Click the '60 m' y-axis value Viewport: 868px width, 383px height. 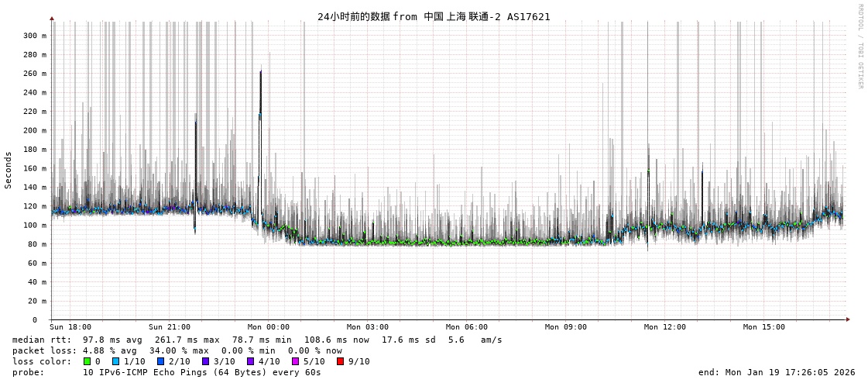[x=36, y=263]
